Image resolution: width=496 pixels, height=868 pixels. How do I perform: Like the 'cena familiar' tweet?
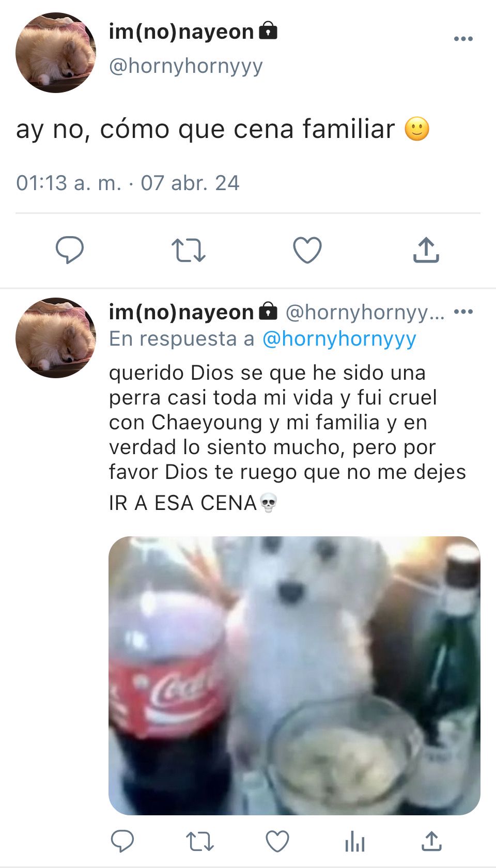coord(307,250)
